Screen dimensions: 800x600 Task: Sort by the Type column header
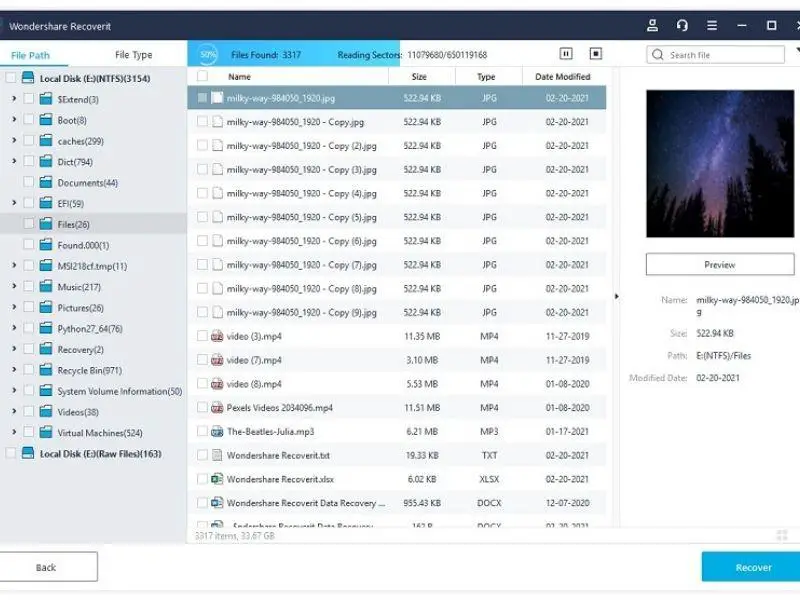point(486,77)
